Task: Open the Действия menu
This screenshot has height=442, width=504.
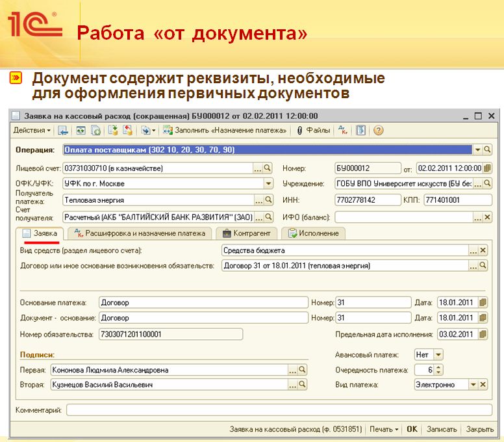Action: click(32, 130)
